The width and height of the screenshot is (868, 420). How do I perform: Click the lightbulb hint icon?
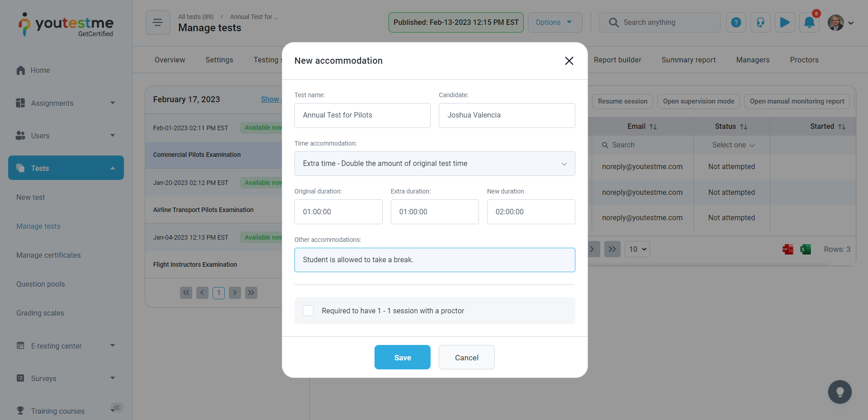tap(840, 392)
